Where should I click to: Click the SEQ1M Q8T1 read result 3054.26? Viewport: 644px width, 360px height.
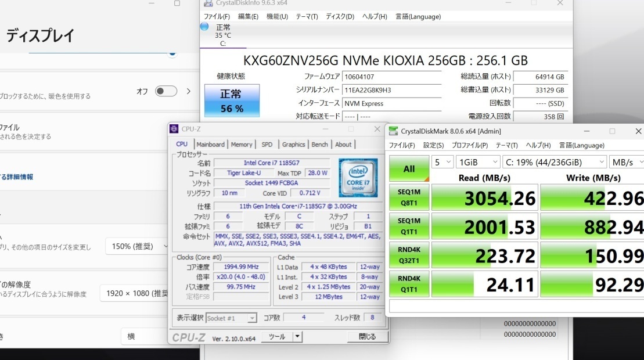(485, 197)
